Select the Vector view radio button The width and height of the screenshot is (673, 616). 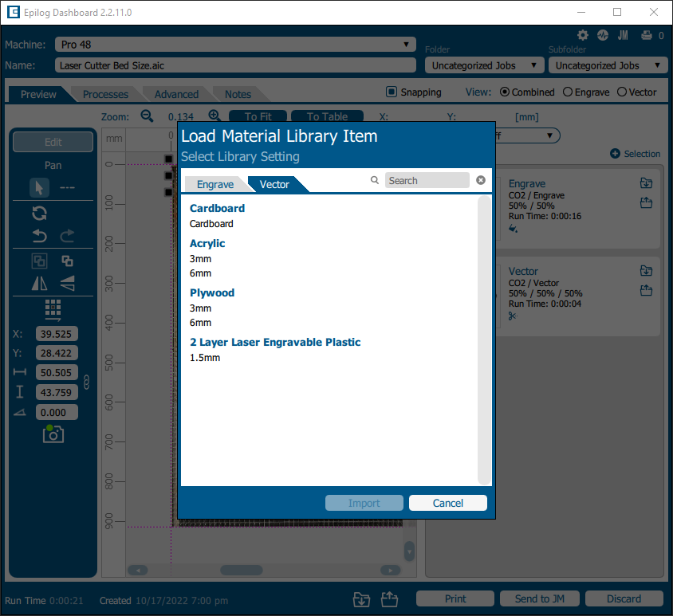pos(622,92)
